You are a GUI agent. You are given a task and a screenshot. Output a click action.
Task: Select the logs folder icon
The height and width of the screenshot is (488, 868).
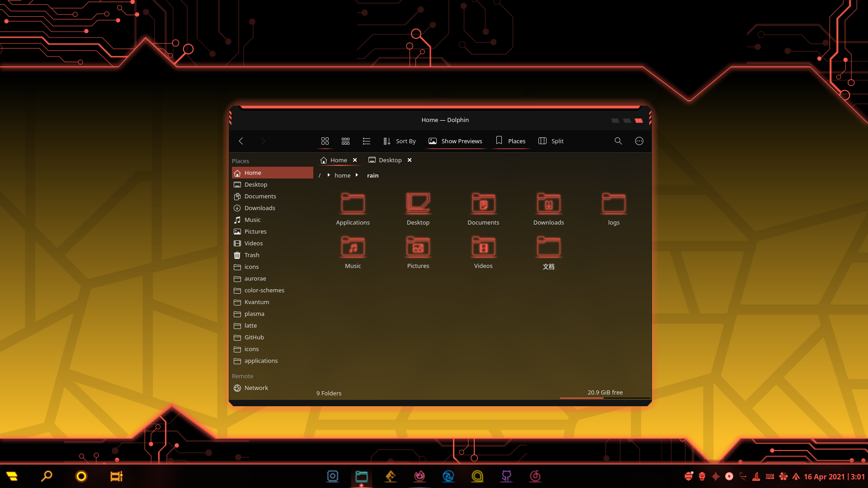pos(613,203)
